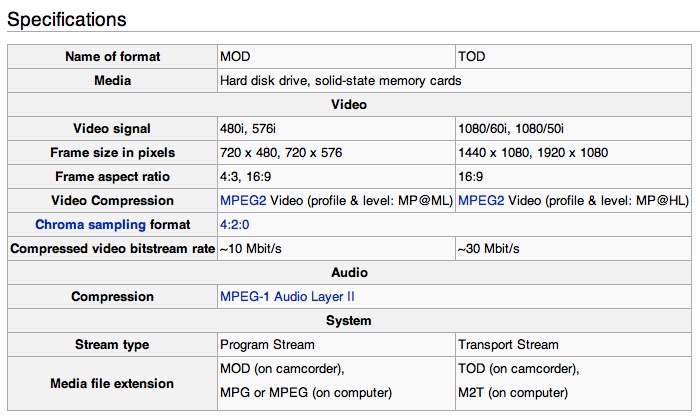Select 'Frame aspect ratio' header
The width and height of the screenshot is (700, 420).
tap(112, 177)
